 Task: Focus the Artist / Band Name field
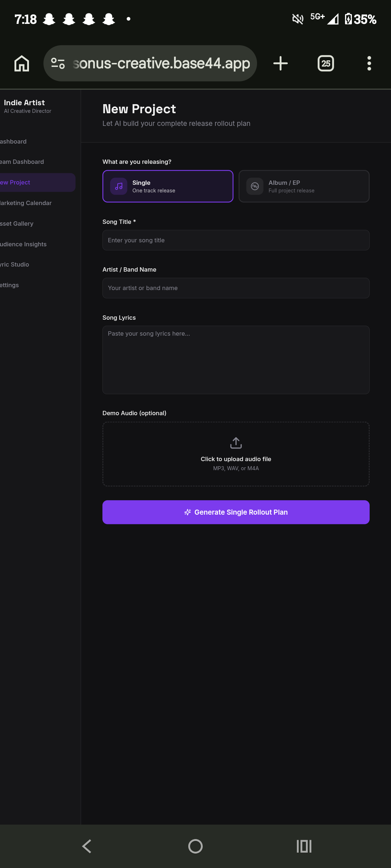pos(236,288)
